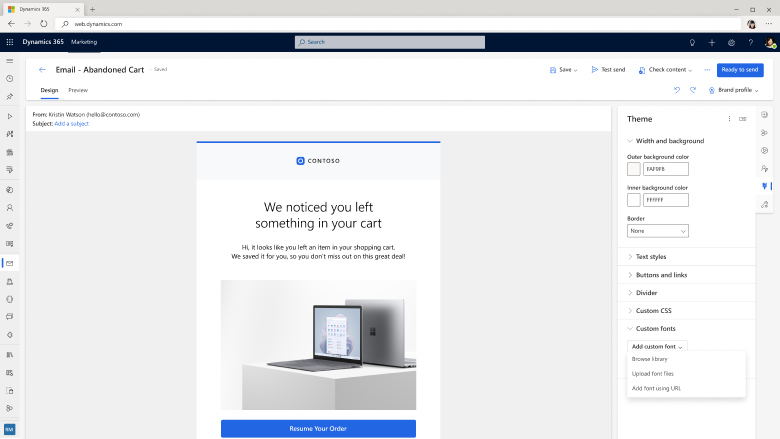Image resolution: width=780 pixels, height=439 pixels.
Task: Collapse the Theme panel using the pane icon
Action: (x=743, y=119)
